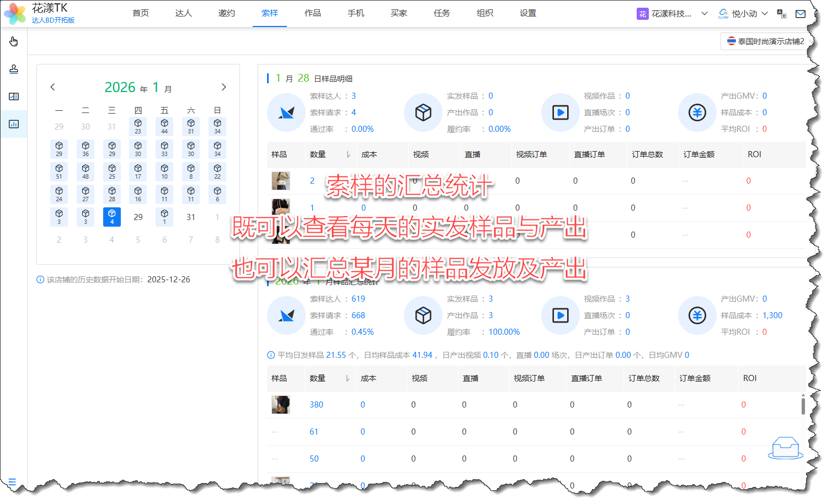Open the floating inbox tray icon

tap(785, 447)
